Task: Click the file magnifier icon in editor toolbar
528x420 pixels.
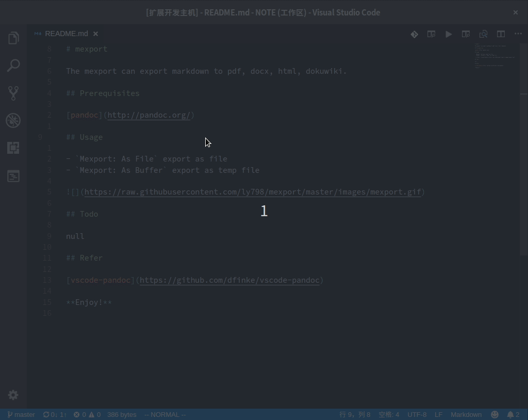Action: 483,34
